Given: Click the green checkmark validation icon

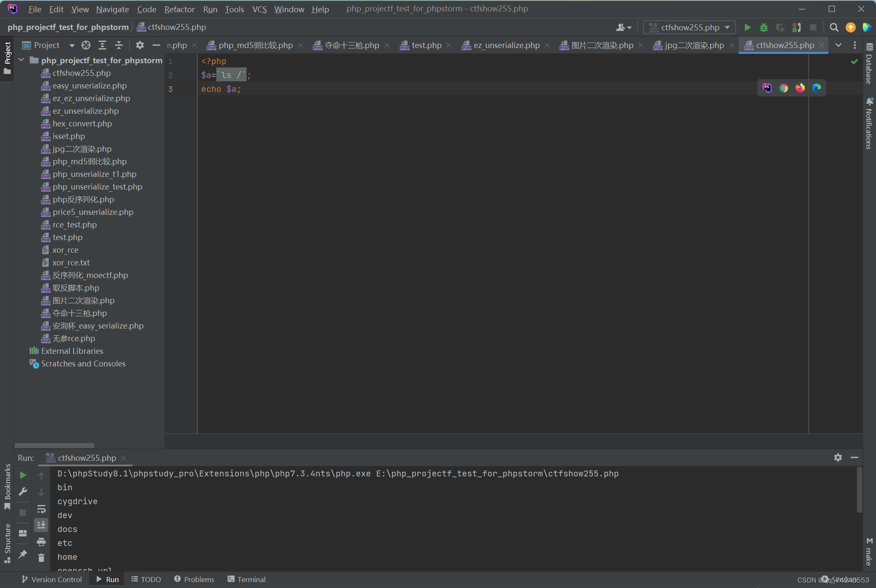Looking at the screenshot, I should (x=854, y=61).
